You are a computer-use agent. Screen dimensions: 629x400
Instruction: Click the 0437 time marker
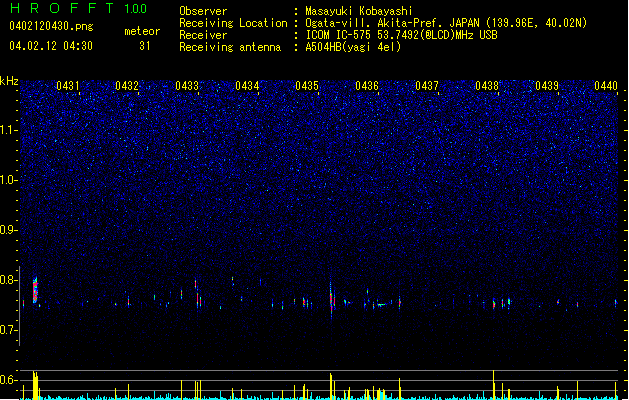(427, 86)
